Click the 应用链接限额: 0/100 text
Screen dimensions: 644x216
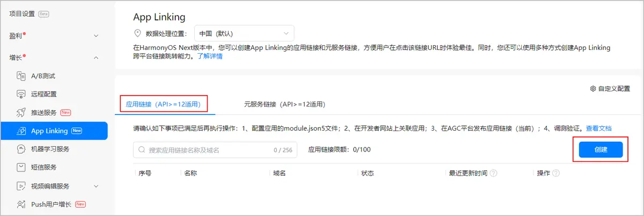point(339,149)
